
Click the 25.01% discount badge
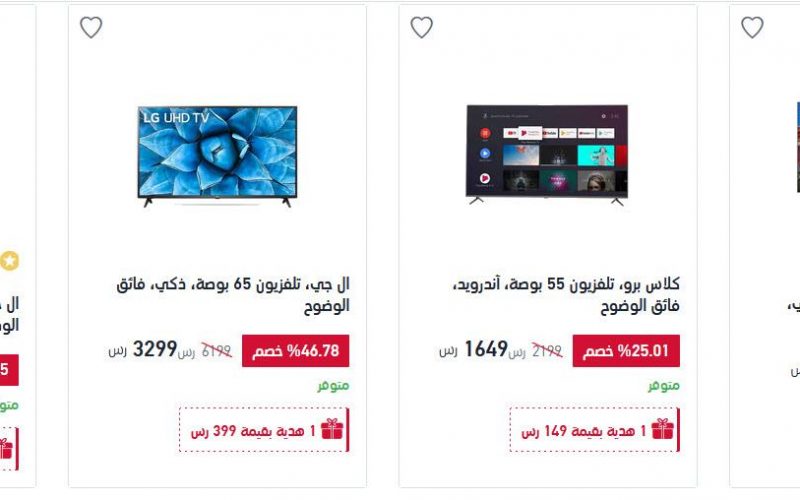(x=626, y=351)
